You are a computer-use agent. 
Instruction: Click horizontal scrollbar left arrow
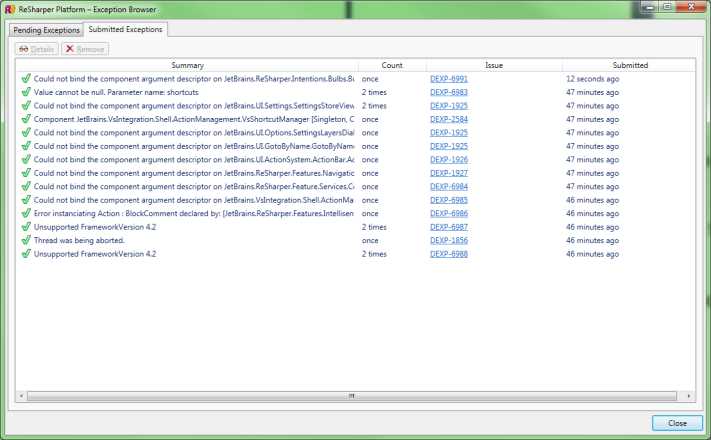[21, 396]
